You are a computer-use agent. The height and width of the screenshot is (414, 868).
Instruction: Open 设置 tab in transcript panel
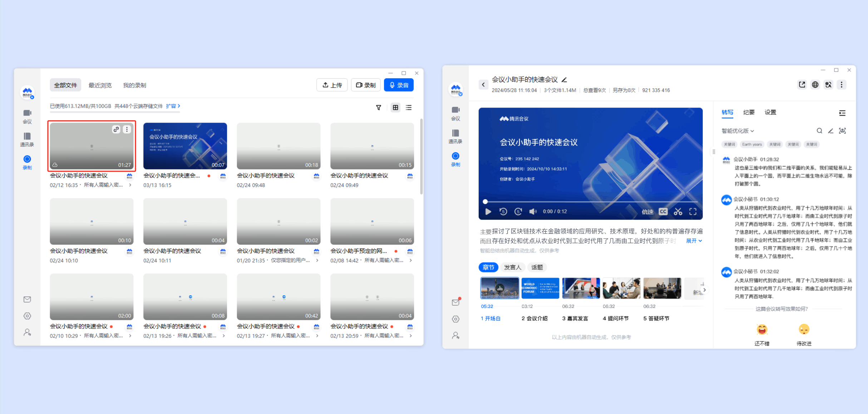(770, 113)
